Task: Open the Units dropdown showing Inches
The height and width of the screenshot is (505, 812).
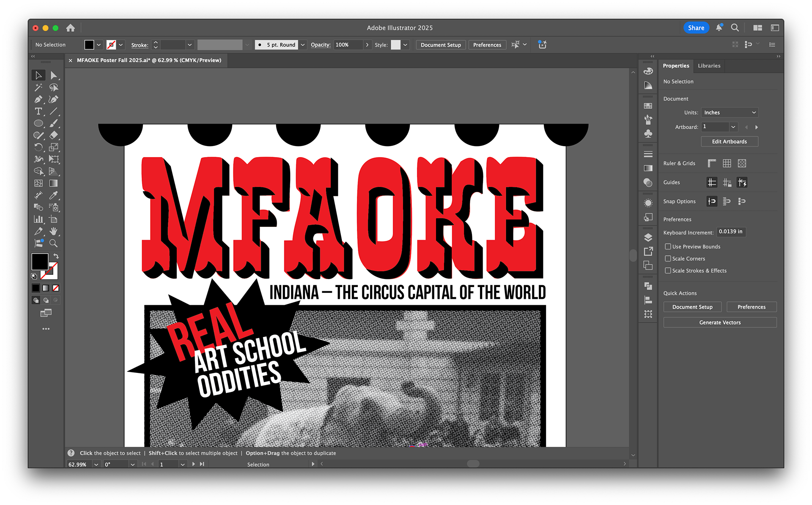Action: click(x=729, y=112)
